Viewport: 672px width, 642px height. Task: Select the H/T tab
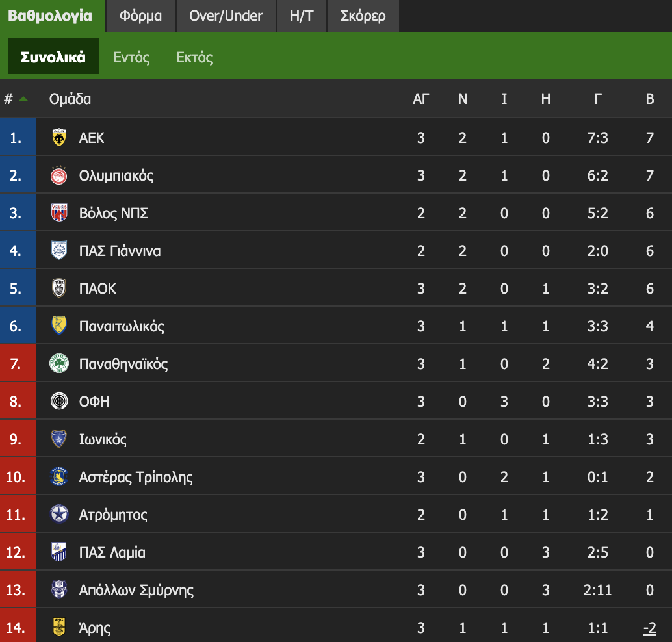(302, 16)
